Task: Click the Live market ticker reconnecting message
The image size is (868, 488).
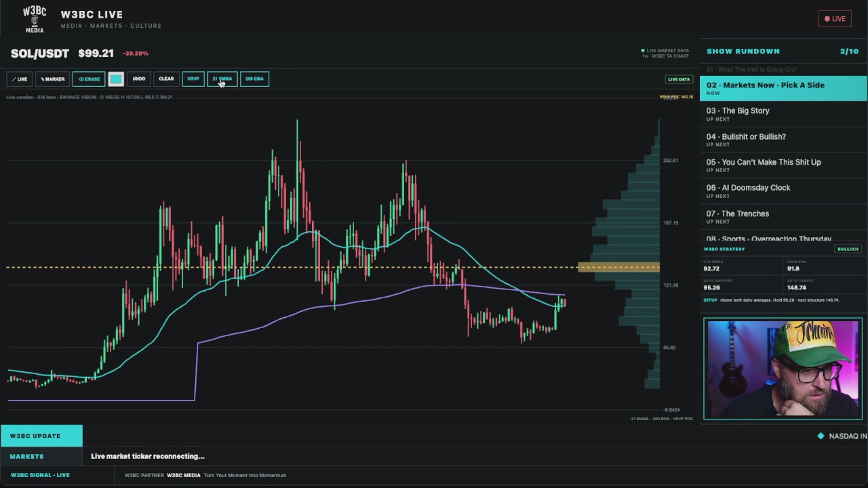Action: pyautogui.click(x=148, y=456)
